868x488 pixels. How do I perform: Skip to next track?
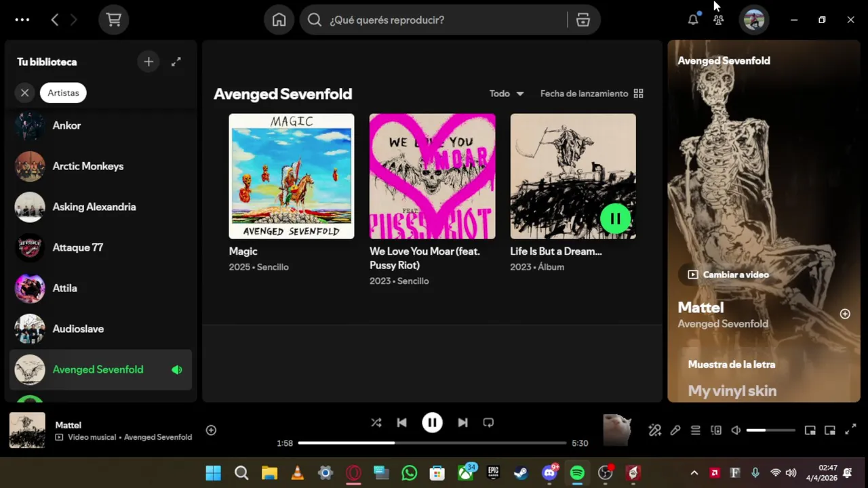click(462, 422)
